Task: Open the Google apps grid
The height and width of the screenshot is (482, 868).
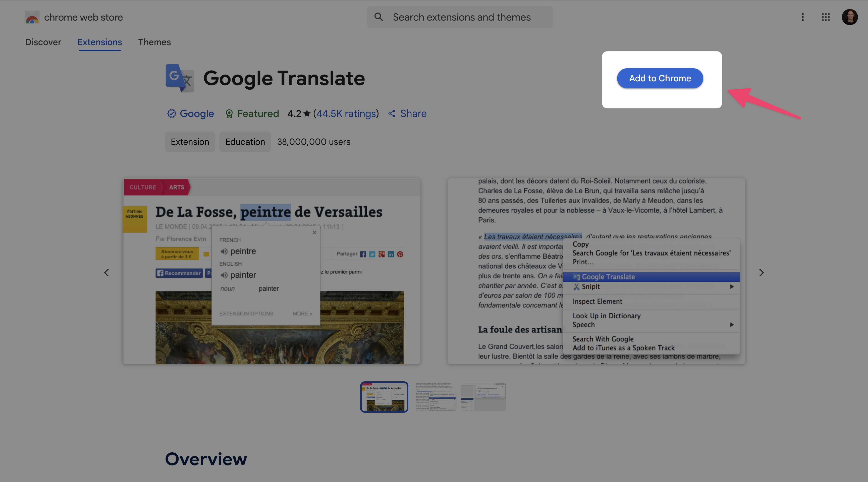Action: [826, 17]
